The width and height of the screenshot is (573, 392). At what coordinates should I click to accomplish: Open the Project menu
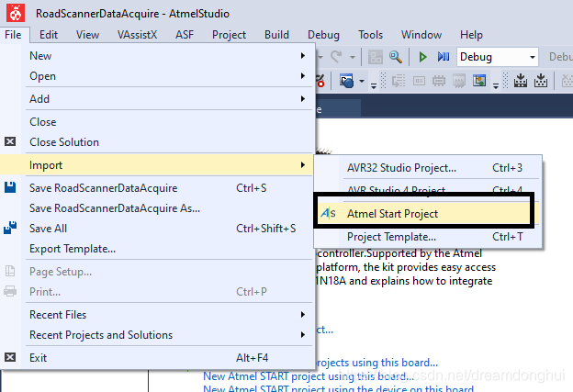click(230, 35)
